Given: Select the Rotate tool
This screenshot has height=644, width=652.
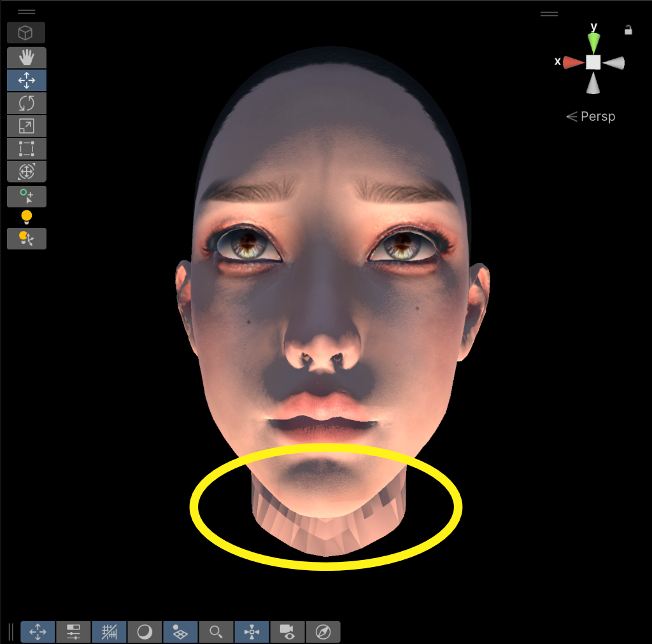Looking at the screenshot, I should tap(26, 103).
